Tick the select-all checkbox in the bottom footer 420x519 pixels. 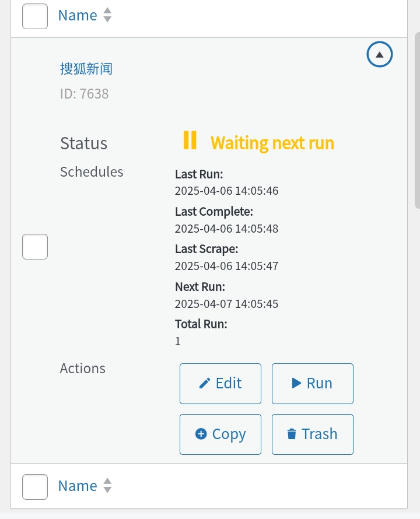tap(35, 487)
